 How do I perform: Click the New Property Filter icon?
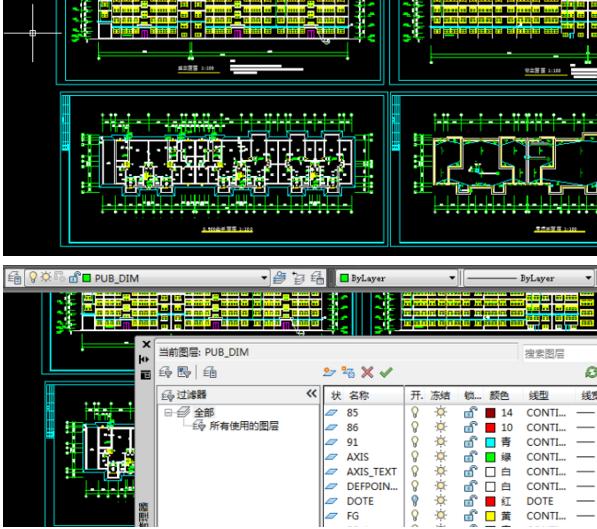click(166, 372)
